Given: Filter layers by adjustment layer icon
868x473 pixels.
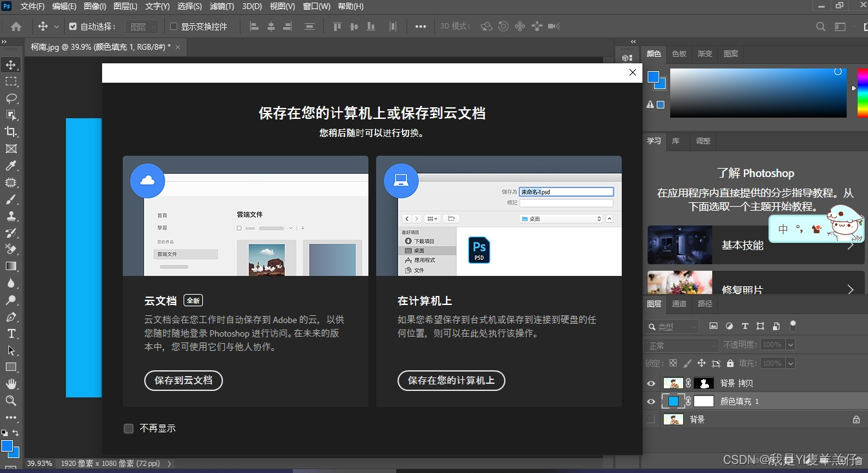Looking at the screenshot, I should [x=730, y=326].
